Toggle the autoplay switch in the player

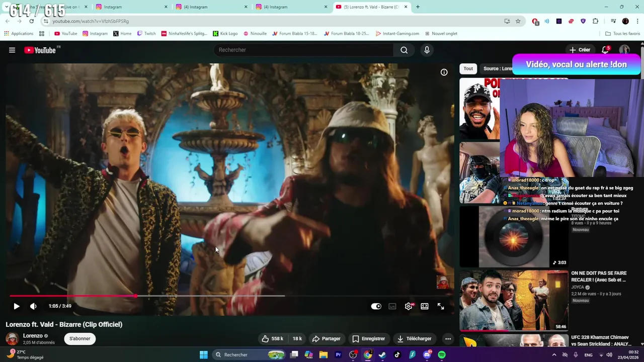coord(376,306)
